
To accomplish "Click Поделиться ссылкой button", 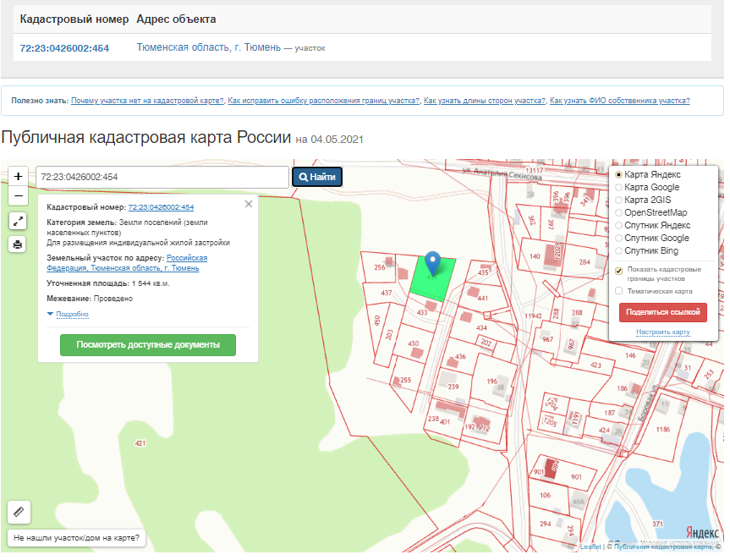I will pos(663,312).
